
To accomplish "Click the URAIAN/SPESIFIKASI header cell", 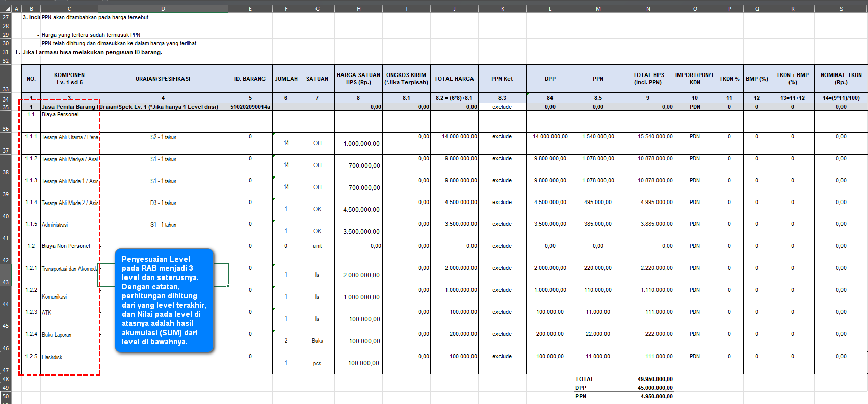I will tap(163, 79).
